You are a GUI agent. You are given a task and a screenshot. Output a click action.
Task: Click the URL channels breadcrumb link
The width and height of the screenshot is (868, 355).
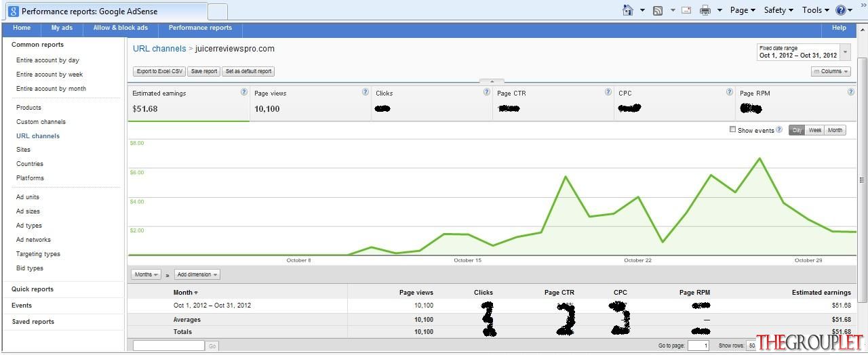point(159,49)
